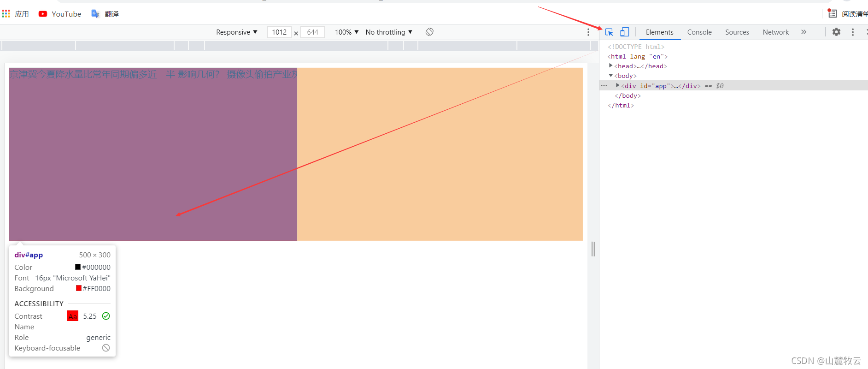868x369 pixels.
Task: Click the viewport resize handle on right edge
Action: (x=593, y=249)
